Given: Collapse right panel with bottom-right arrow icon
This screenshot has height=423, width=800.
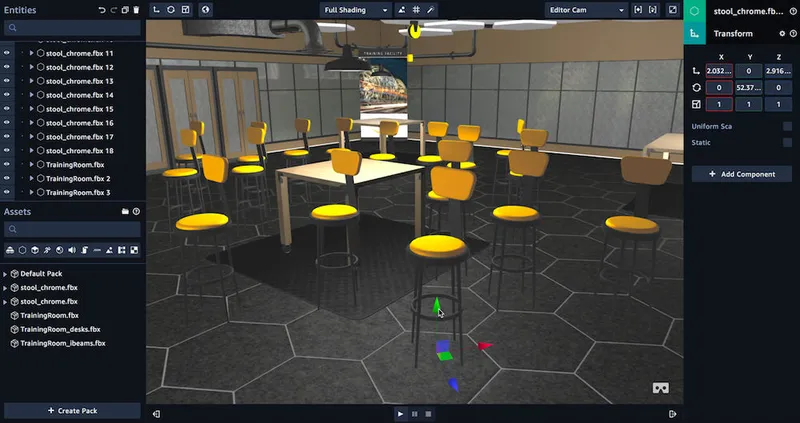Looking at the screenshot, I should tap(673, 414).
